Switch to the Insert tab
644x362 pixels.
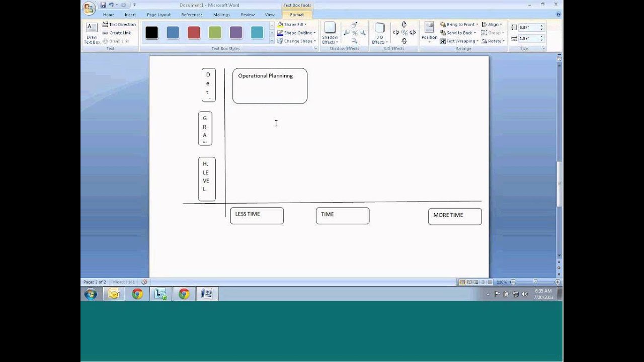pyautogui.click(x=130, y=15)
